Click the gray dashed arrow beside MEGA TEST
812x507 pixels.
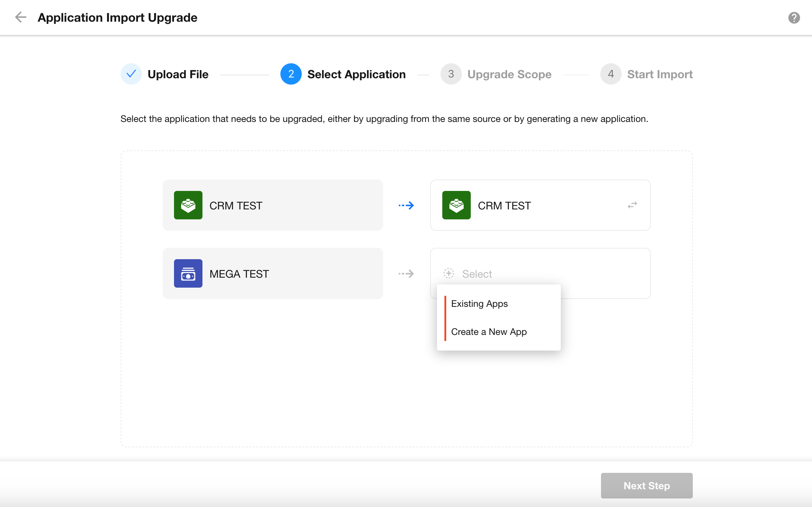[406, 273]
